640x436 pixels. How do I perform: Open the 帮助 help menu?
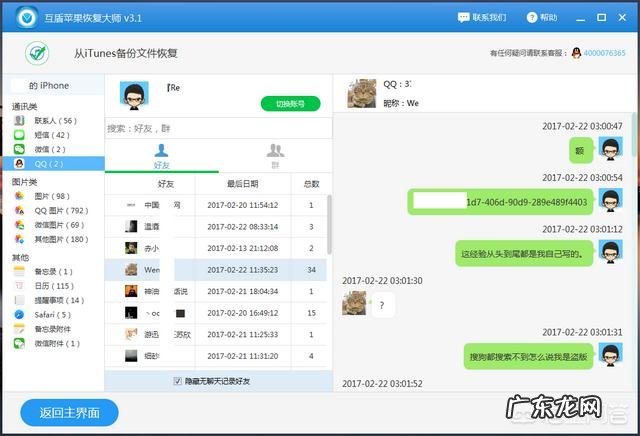pyautogui.click(x=542, y=18)
